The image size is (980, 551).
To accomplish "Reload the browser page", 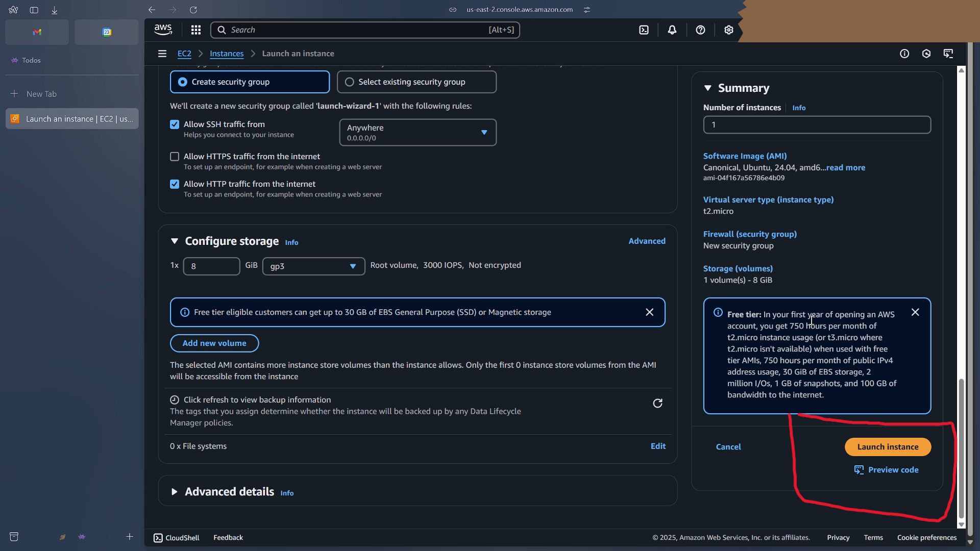I will pyautogui.click(x=193, y=10).
